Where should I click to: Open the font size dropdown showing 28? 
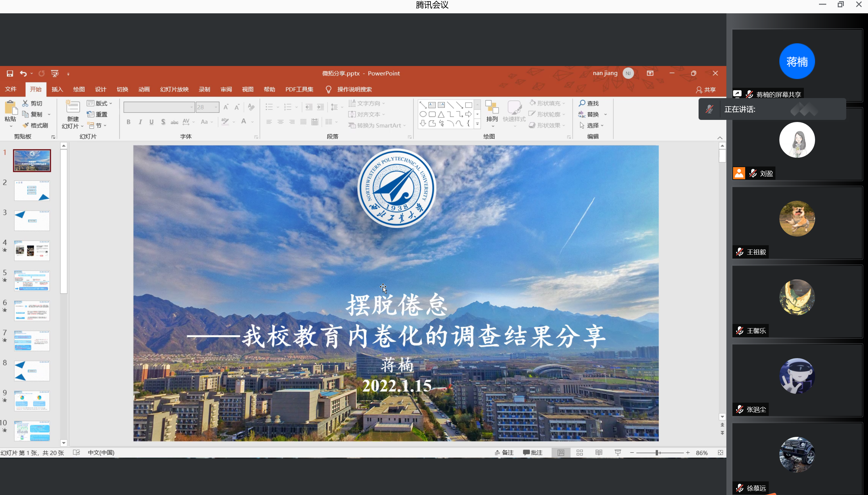click(x=216, y=107)
